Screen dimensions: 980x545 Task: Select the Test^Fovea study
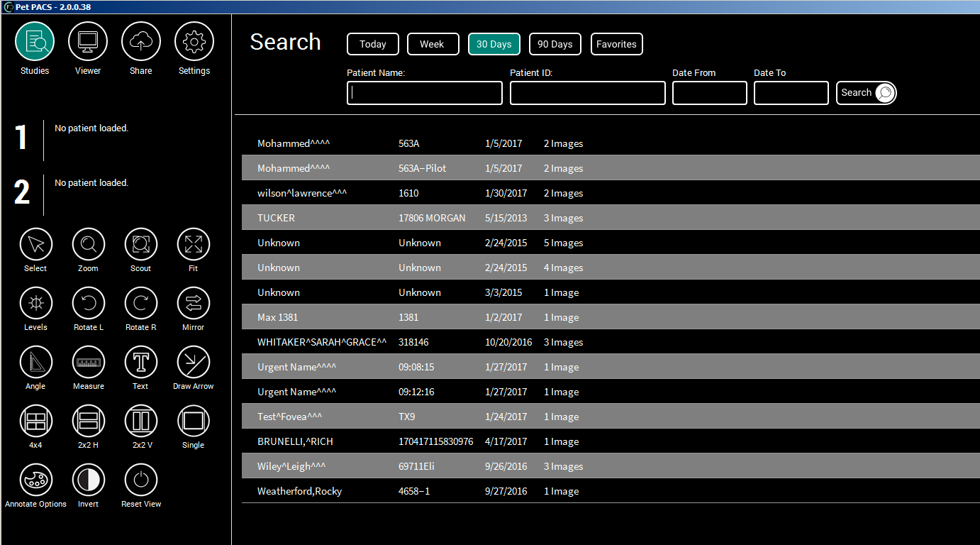pyautogui.click(x=611, y=417)
